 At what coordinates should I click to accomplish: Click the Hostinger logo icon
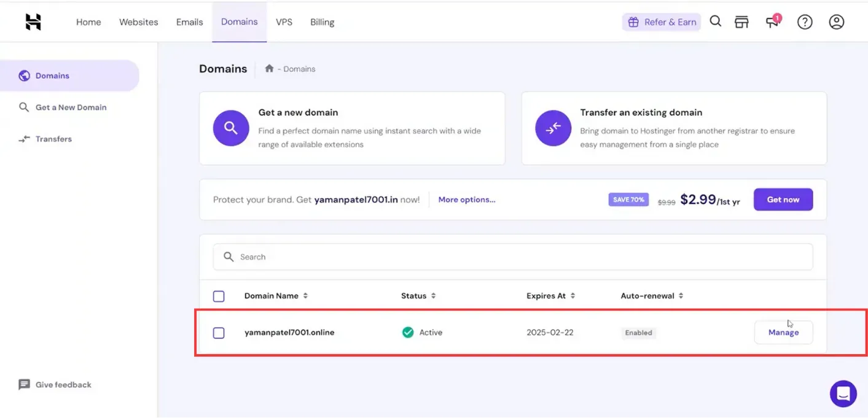tap(33, 22)
